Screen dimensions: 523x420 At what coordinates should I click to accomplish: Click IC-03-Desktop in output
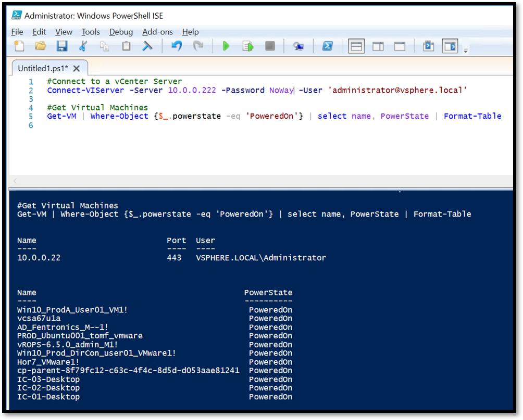(x=48, y=379)
